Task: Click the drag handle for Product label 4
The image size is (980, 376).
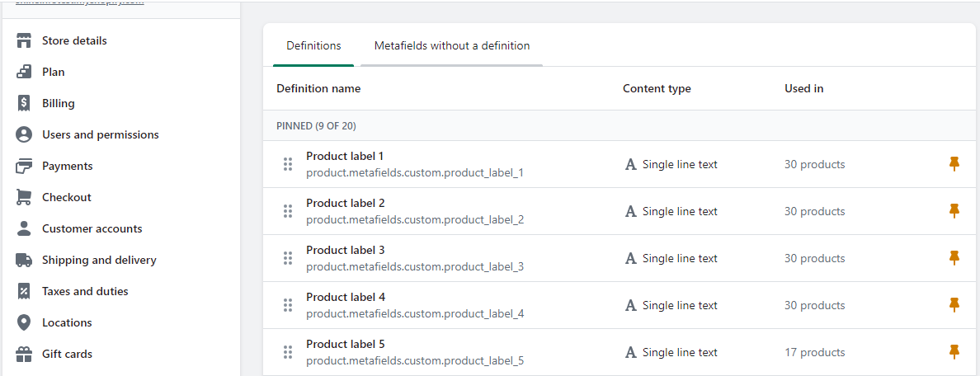Action: pyautogui.click(x=288, y=305)
